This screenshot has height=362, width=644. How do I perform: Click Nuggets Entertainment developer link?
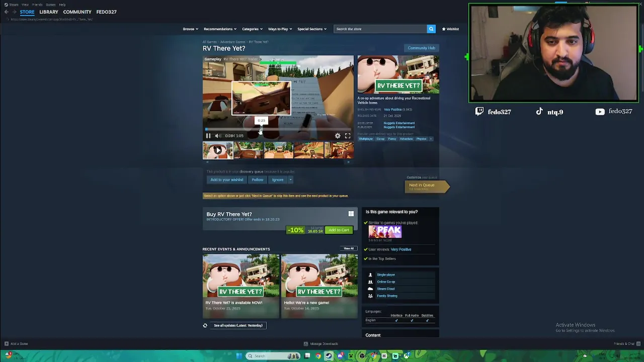click(x=399, y=123)
